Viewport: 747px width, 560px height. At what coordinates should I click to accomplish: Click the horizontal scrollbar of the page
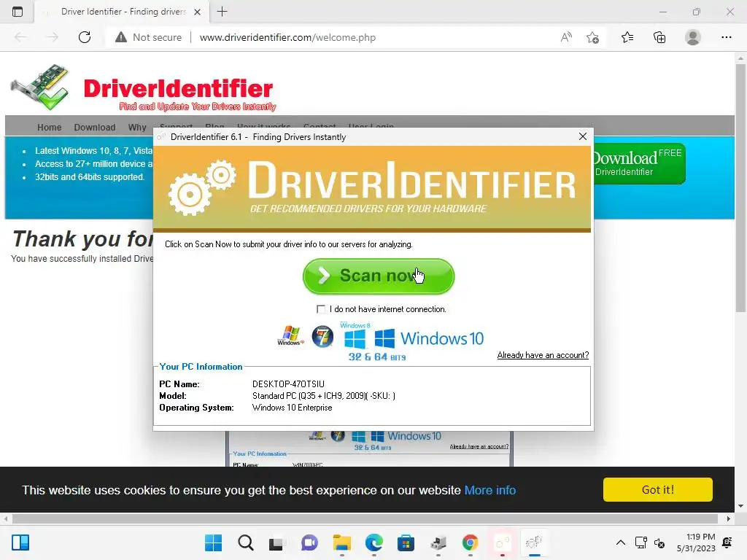click(365, 518)
